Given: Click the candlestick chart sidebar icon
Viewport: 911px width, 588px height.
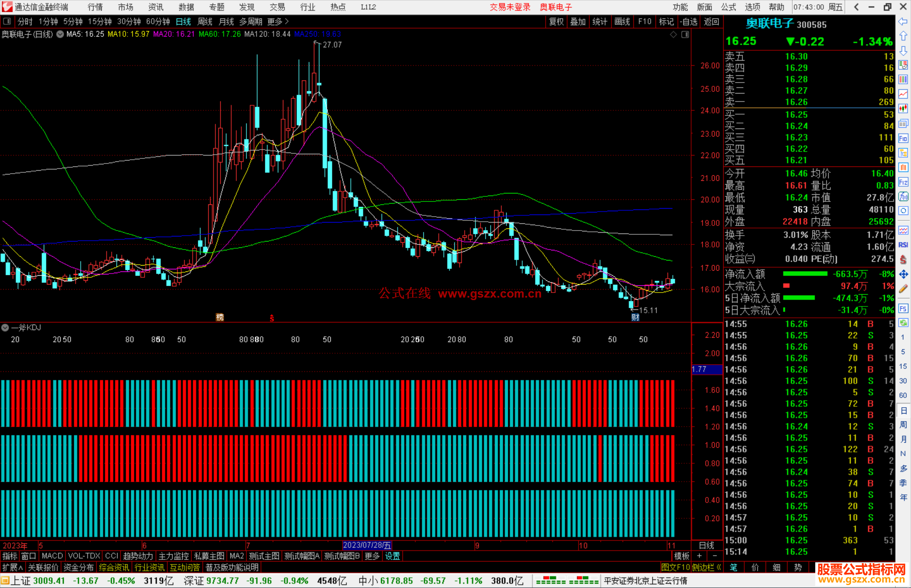Looking at the screenshot, I should (903, 109).
